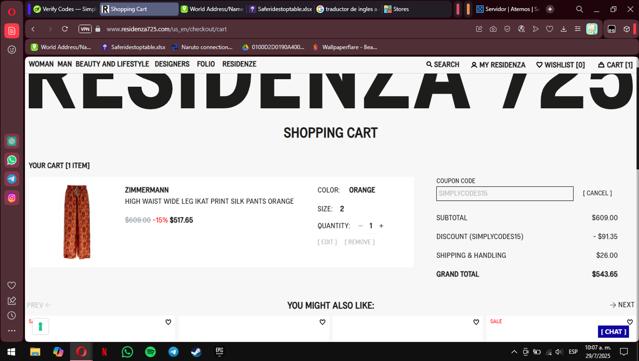The height and width of the screenshot is (361, 639).
Task: Open sidebar history clock icon
Action: pyautogui.click(x=12, y=315)
